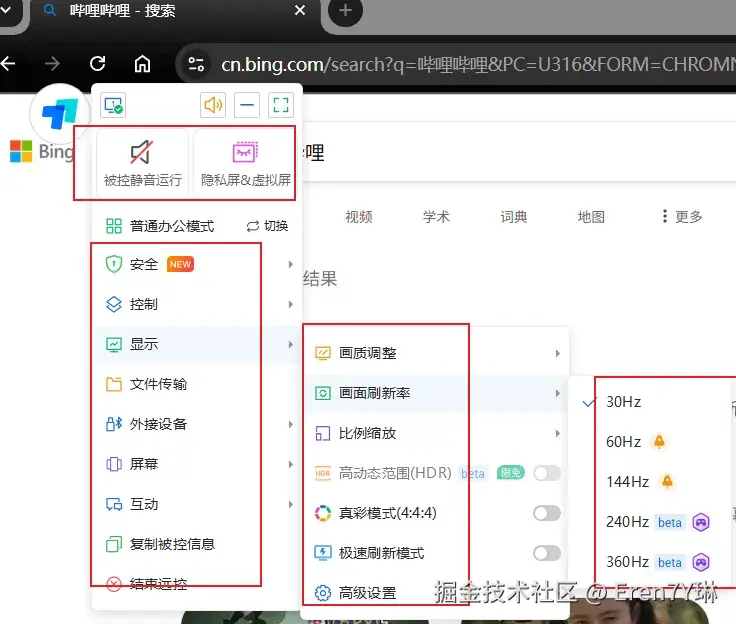This screenshot has height=624, width=736.
Task: Toggle 高动态范围(HDR) switch
Action: click(547, 473)
